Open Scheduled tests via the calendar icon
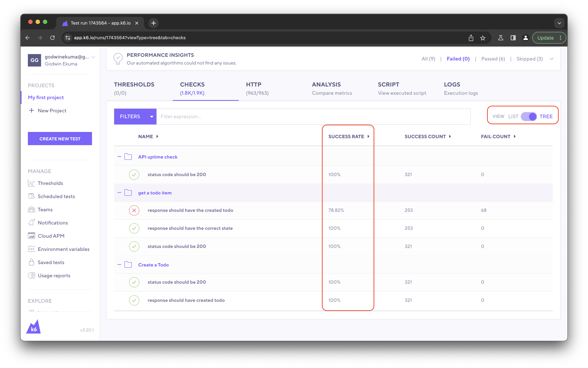Image resolution: width=588 pixels, height=368 pixels. pos(32,196)
